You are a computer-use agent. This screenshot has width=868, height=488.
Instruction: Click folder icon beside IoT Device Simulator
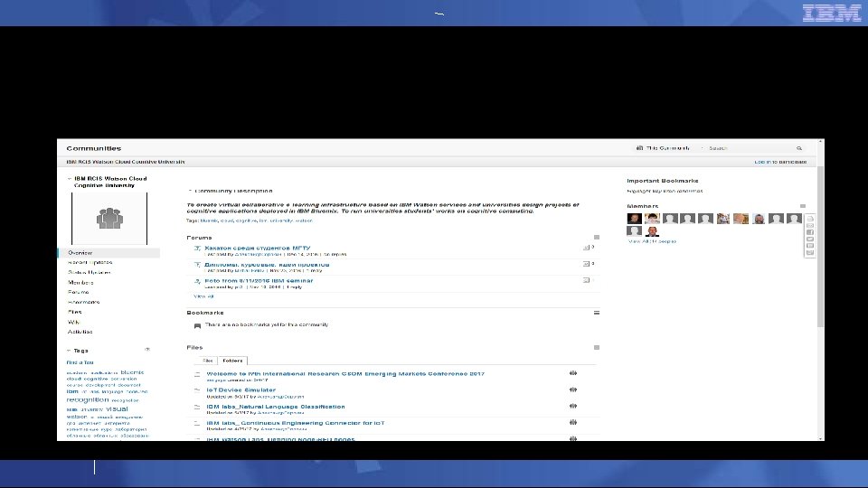pyautogui.click(x=197, y=390)
